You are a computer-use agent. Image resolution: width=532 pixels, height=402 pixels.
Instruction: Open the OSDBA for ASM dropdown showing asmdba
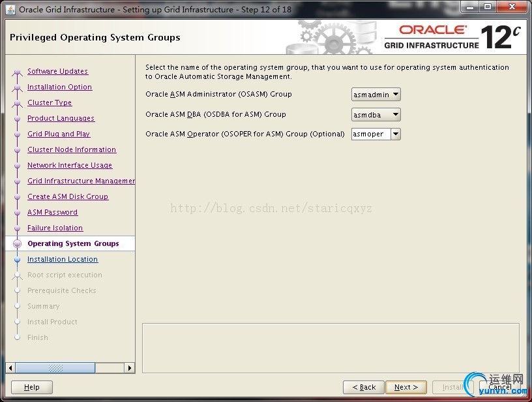pos(376,115)
